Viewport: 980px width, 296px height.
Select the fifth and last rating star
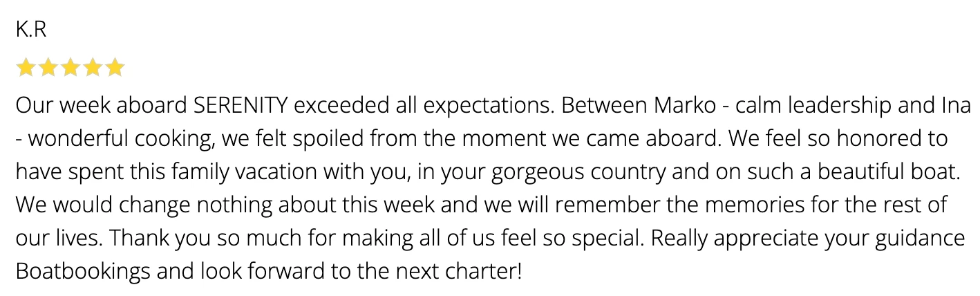pos(115,68)
